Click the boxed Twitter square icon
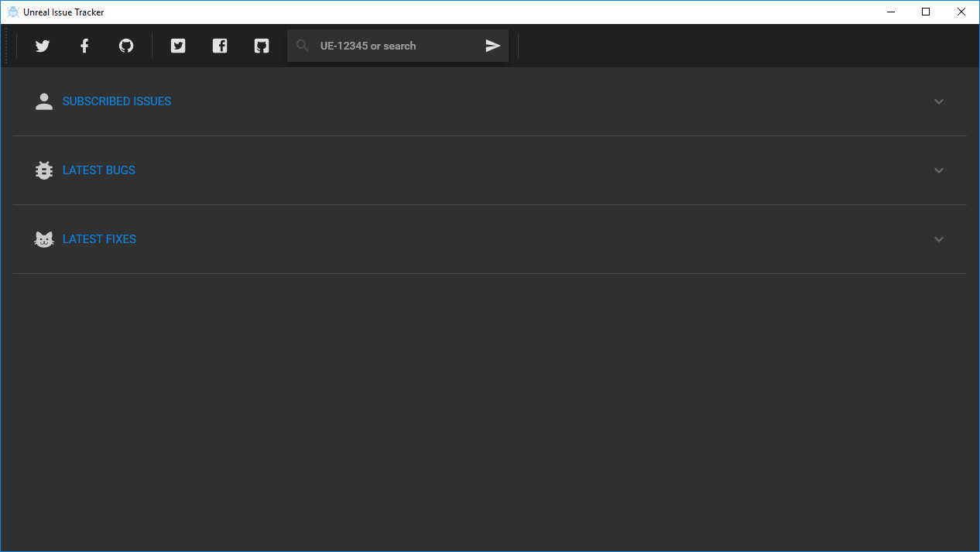This screenshot has width=980, height=552. click(178, 46)
